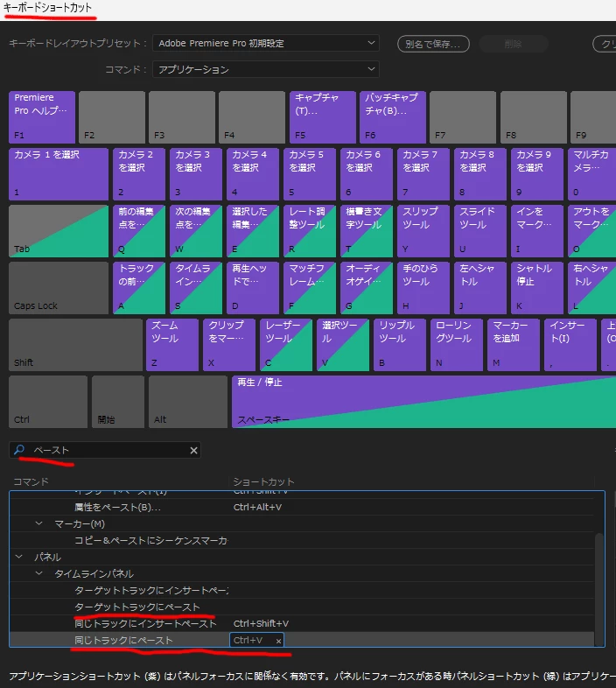Select the N key ローリングツール
The width and height of the screenshot is (616, 688).
pos(457,345)
